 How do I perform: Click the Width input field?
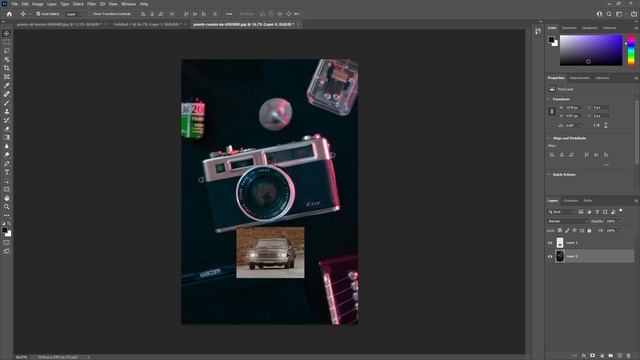tap(574, 108)
